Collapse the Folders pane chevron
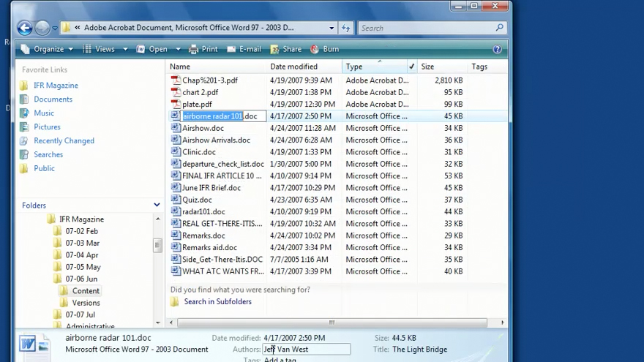644x362 pixels. pyautogui.click(x=157, y=205)
